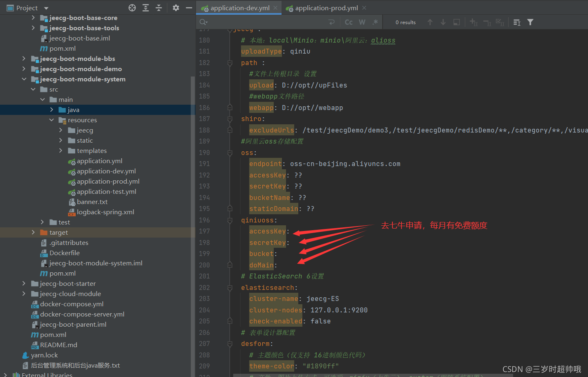Fold the elasticsearch block at line 202
The height and width of the screenshot is (377, 588).
click(230, 288)
